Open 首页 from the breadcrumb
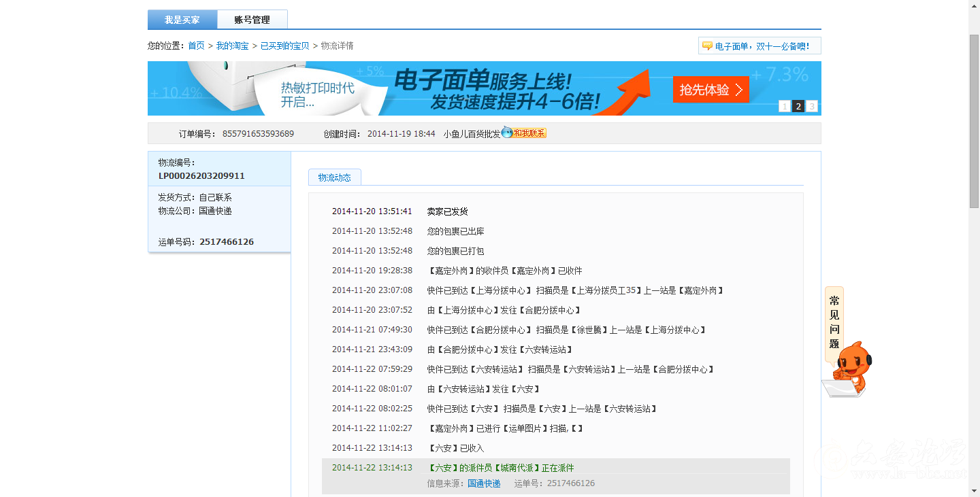This screenshot has width=980, height=497. pos(195,46)
